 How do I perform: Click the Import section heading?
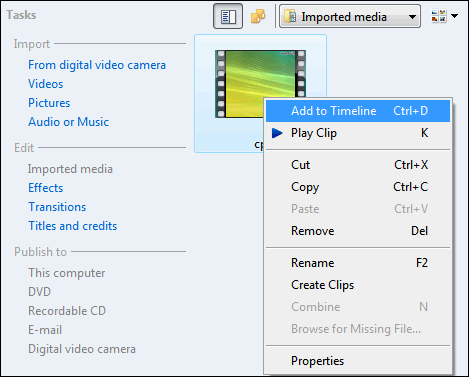pos(32,44)
